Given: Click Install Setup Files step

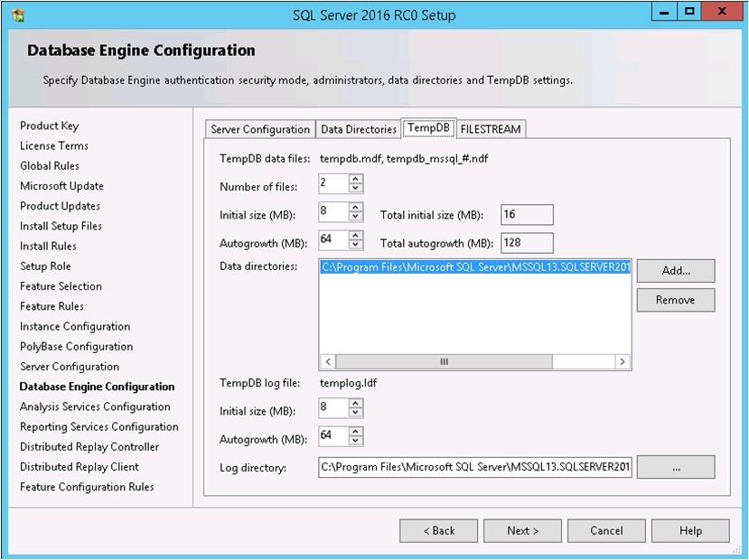Looking at the screenshot, I should 61,227.
